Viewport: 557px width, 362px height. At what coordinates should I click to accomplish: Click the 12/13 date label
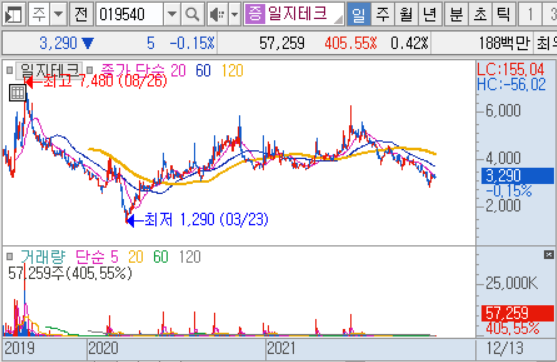(504, 348)
